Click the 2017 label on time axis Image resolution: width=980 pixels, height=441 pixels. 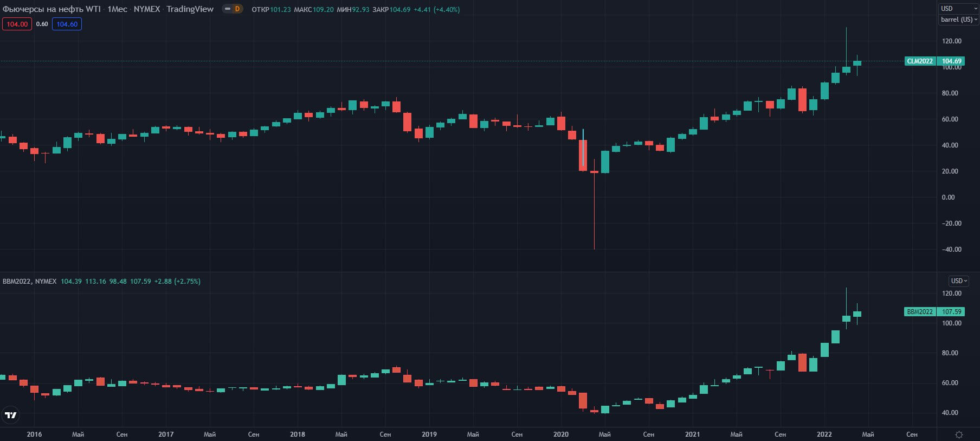tap(166, 434)
